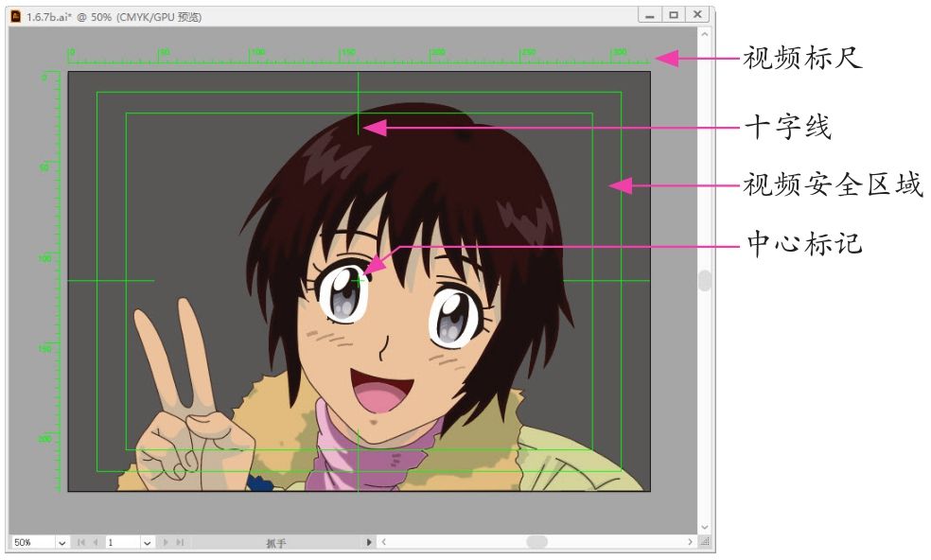Maximize the 1.6.7b.ai document window

[x=674, y=15]
